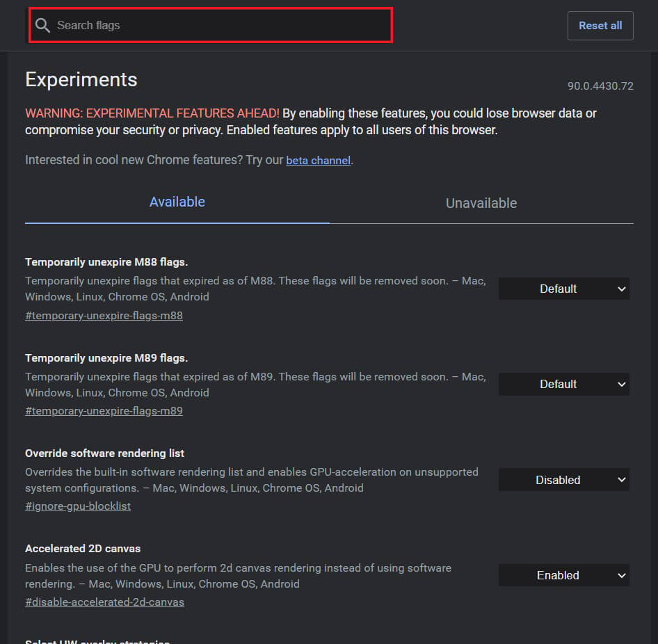Click the Select HW overlay strategies heading
Viewport: 658px width, 644px height.
(x=97, y=641)
